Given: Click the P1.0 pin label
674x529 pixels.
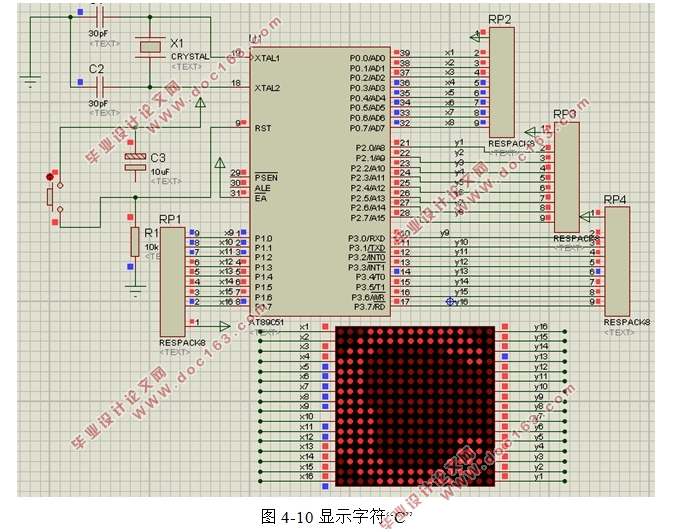Looking at the screenshot, I should 263,239.
